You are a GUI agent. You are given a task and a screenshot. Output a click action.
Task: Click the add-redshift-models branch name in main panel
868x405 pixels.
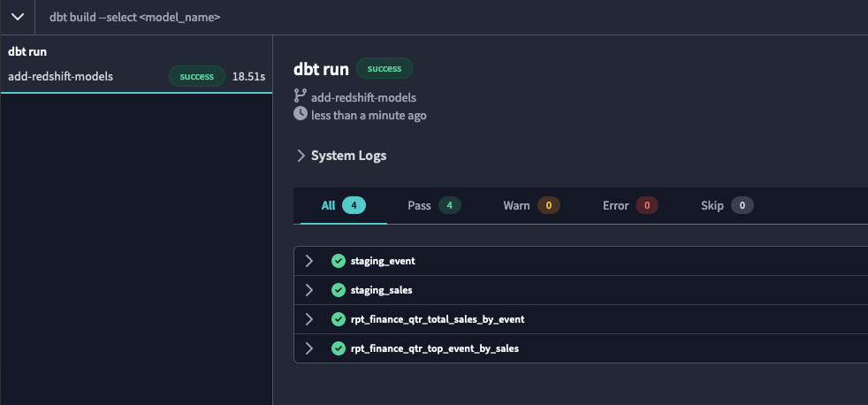click(x=363, y=97)
